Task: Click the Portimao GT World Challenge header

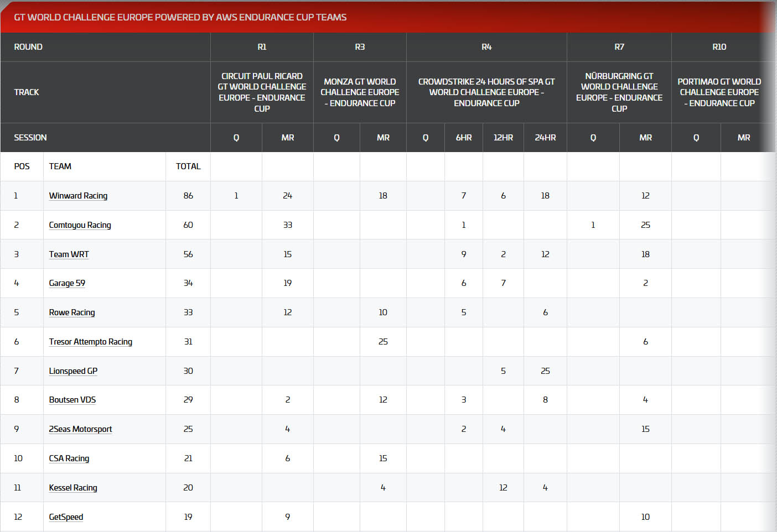Action: pos(719,92)
